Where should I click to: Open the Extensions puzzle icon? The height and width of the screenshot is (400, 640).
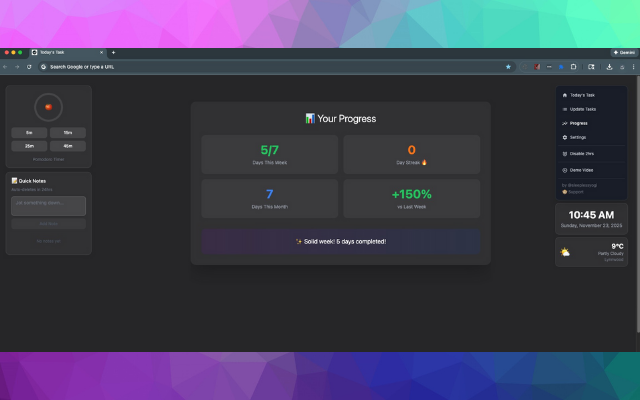[x=573, y=67]
